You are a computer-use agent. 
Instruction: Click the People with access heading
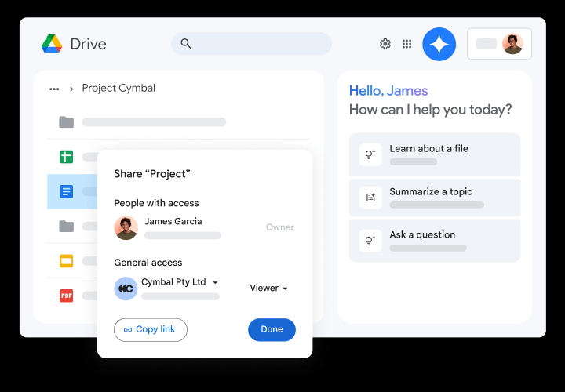pyautogui.click(x=156, y=203)
